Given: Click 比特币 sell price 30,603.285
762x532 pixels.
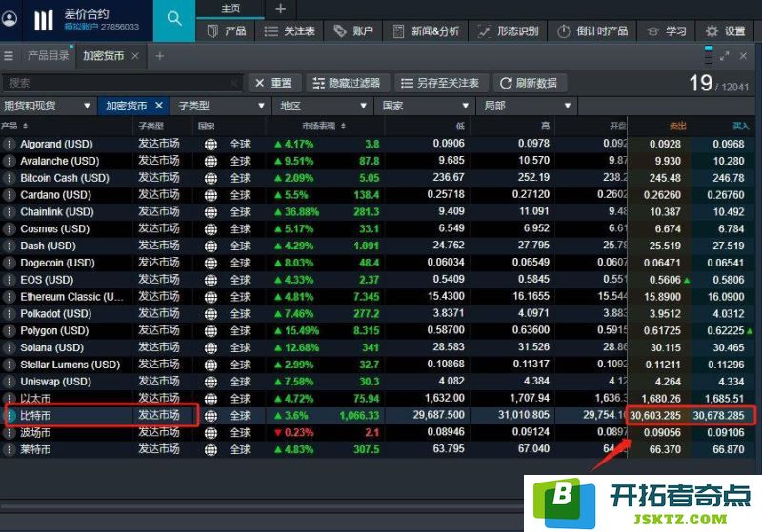Looking at the screenshot, I should tap(655, 416).
